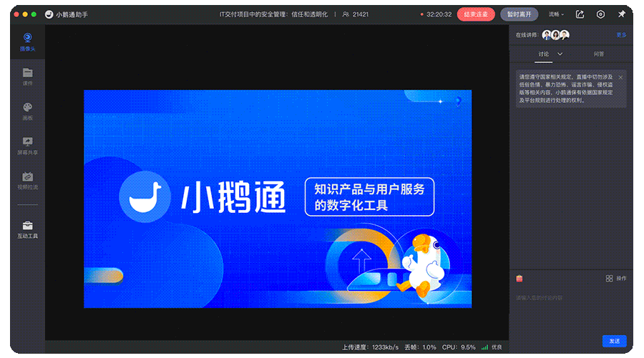Expand the 流畅 quality dropdown
This screenshot has height=358, width=644.
pyautogui.click(x=556, y=14)
